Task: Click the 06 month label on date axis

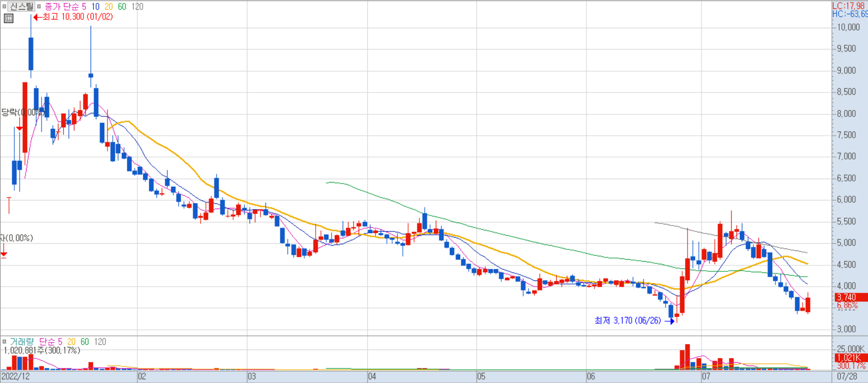Action: pos(591,377)
